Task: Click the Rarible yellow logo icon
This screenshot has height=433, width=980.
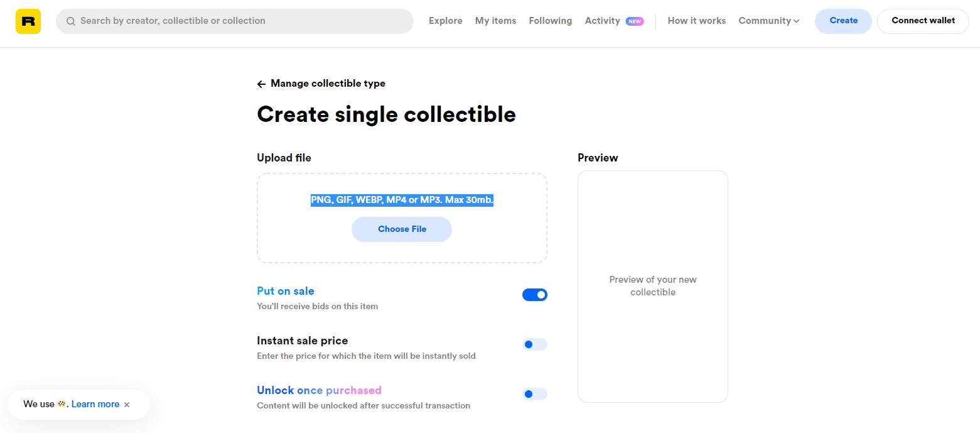Action: [x=28, y=21]
